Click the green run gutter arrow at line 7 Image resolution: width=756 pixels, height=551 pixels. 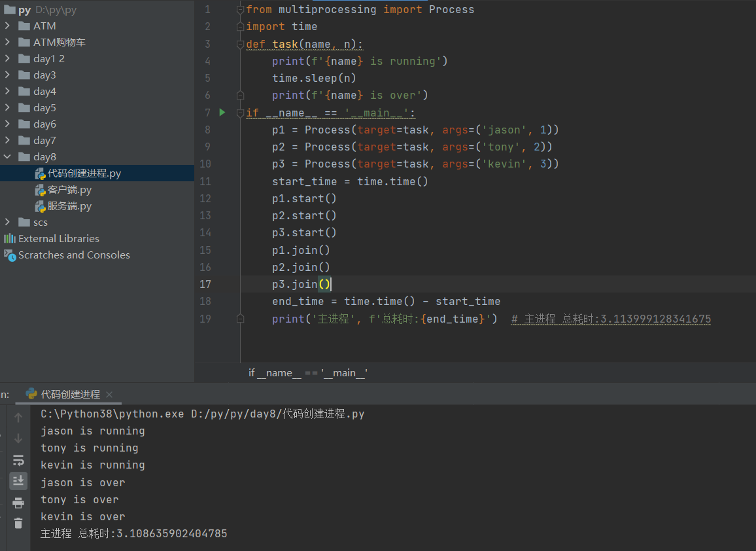click(x=222, y=113)
